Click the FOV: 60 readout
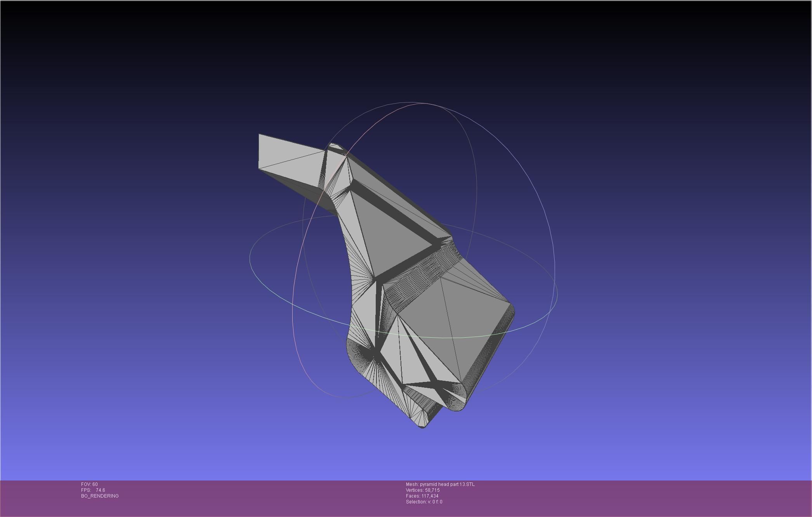The width and height of the screenshot is (812, 517). click(x=89, y=484)
